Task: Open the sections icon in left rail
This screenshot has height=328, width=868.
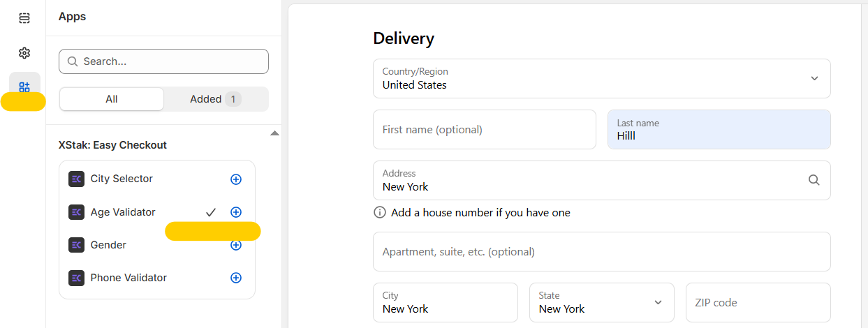Action: 24,18
